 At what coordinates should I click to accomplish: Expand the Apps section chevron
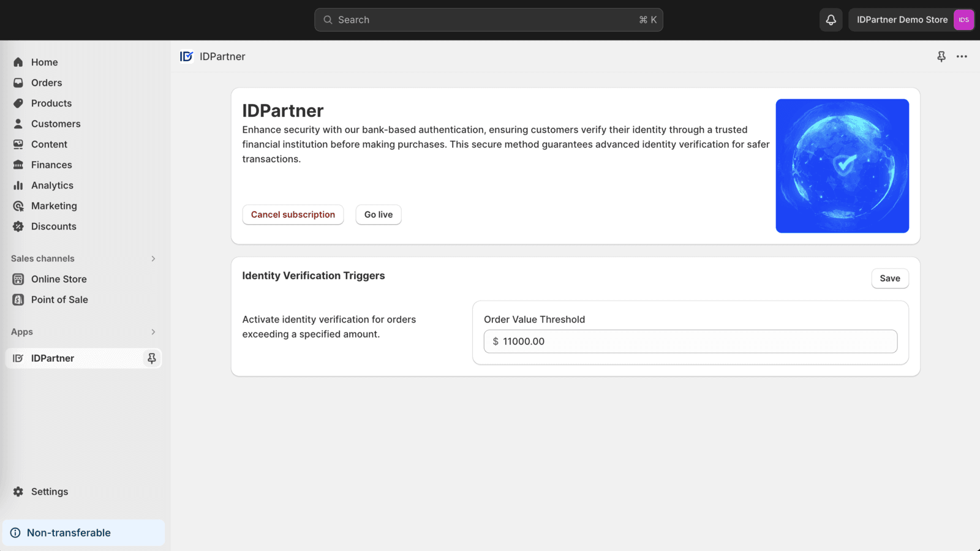point(153,332)
